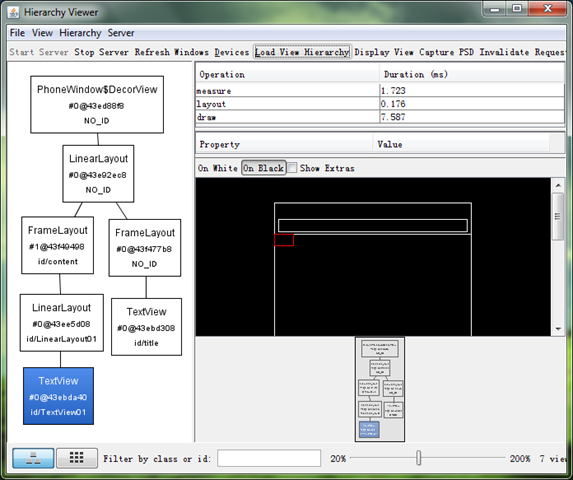573x480 pixels.
Task: Click the Duration (ms) column header
Action: coord(472,75)
